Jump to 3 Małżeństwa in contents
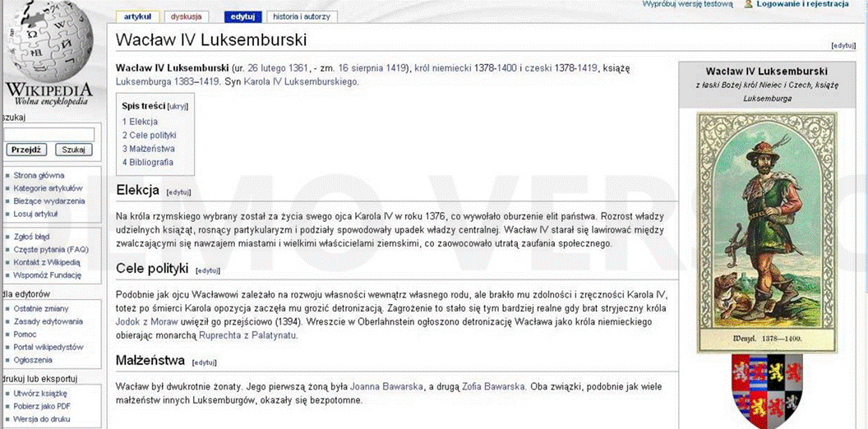The height and width of the screenshot is (429, 868). 148,149
